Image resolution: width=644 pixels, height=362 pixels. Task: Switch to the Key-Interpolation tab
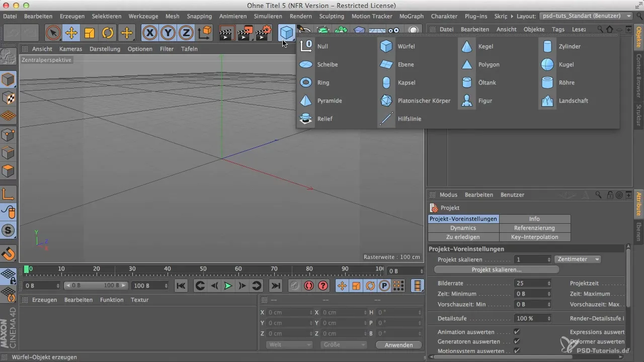pyautogui.click(x=534, y=237)
